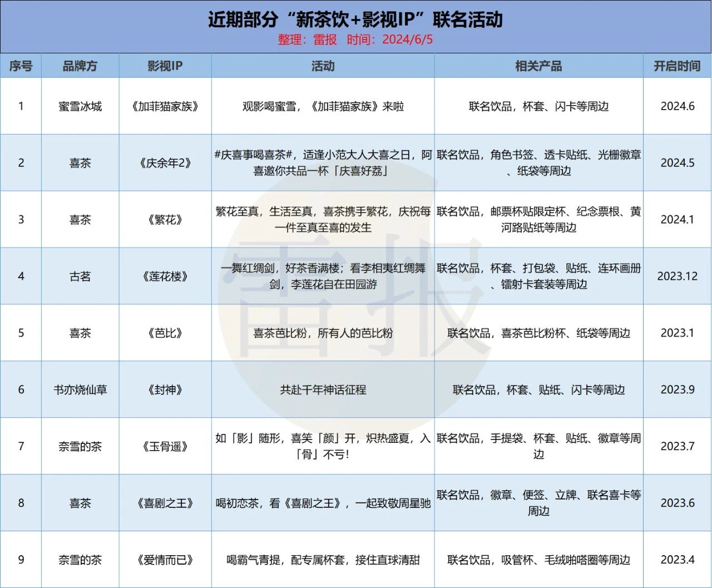
Task: Click the 古茗 brand cell
Action: [80, 276]
